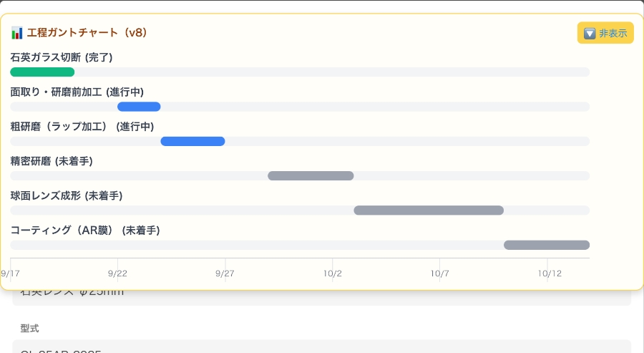Focus the input field below the 型式 label
This screenshot has width=644, height=353.
(x=322, y=347)
